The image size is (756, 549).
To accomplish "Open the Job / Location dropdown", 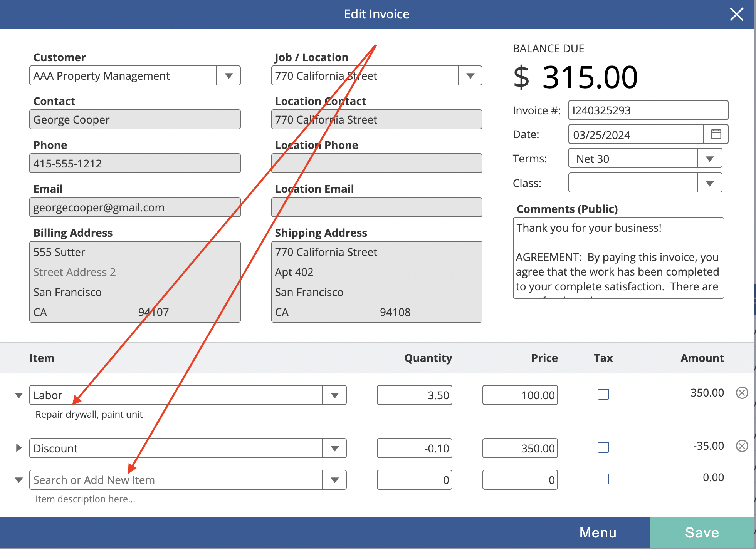I will pyautogui.click(x=470, y=75).
